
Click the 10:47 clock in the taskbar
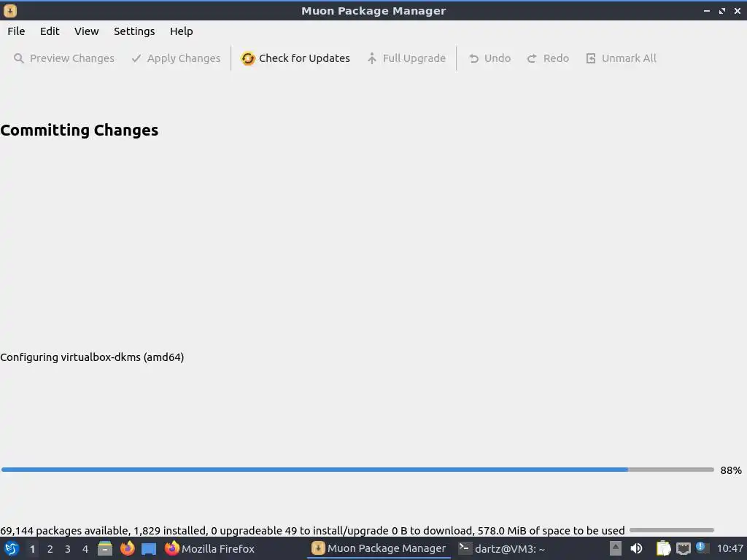pos(729,548)
